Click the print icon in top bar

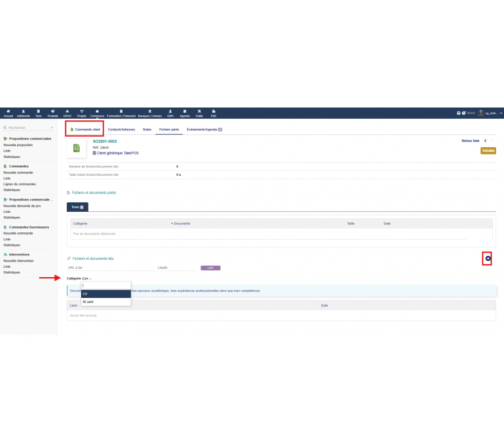point(459,113)
